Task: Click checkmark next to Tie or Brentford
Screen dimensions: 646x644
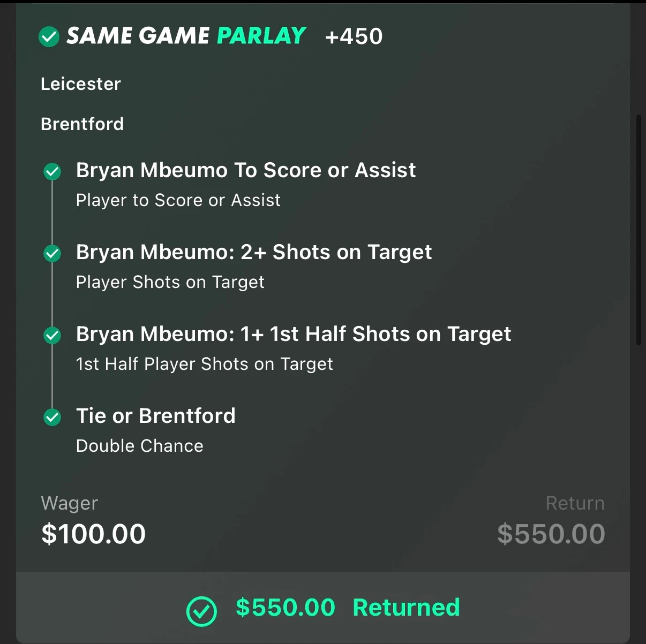Action: [x=52, y=417]
